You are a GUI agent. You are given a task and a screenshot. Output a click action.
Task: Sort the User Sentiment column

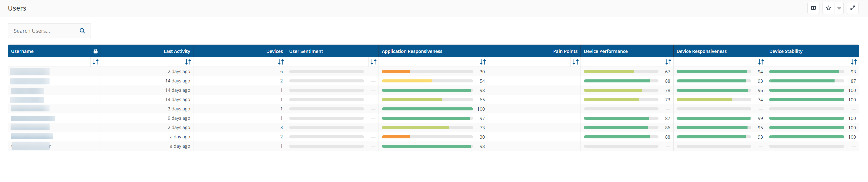coord(373,62)
